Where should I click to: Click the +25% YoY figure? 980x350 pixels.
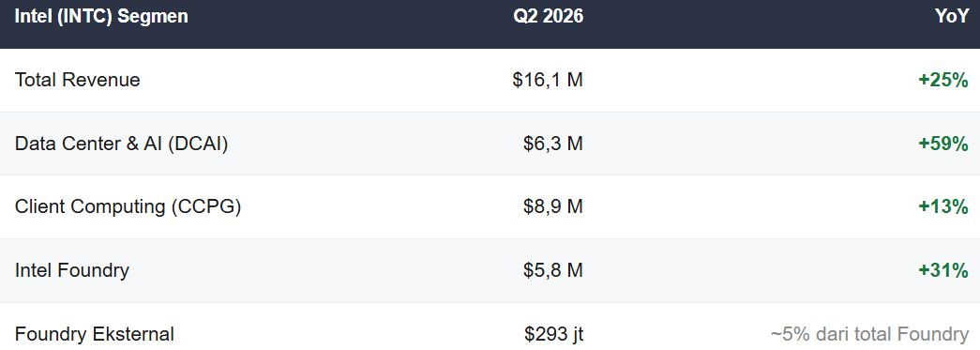[x=943, y=80]
